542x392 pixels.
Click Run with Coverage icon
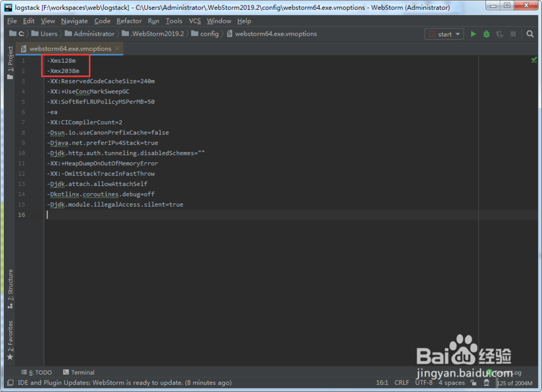tap(500, 34)
